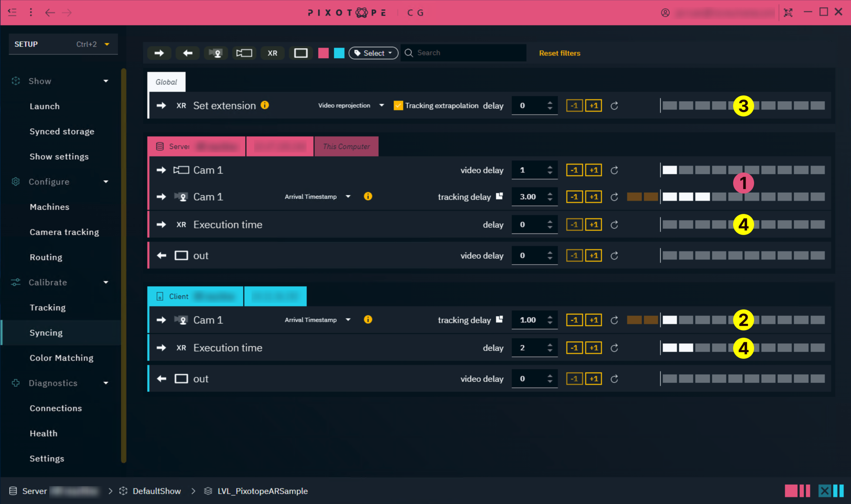Screen dimensions: 851x504
Task: Toggle the pink server color filter
Action: tap(323, 53)
